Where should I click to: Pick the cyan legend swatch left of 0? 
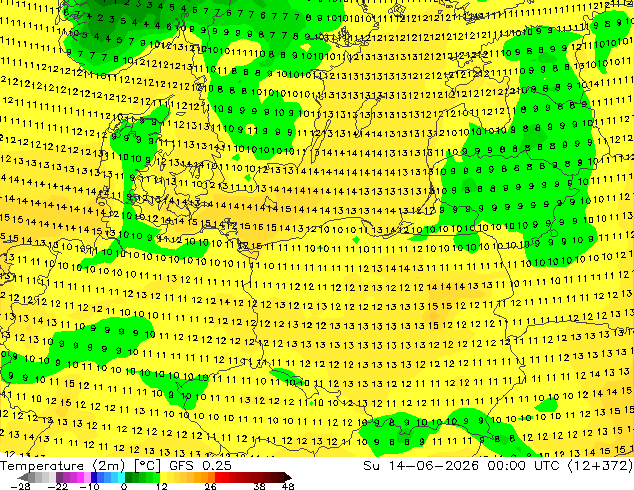(121, 477)
